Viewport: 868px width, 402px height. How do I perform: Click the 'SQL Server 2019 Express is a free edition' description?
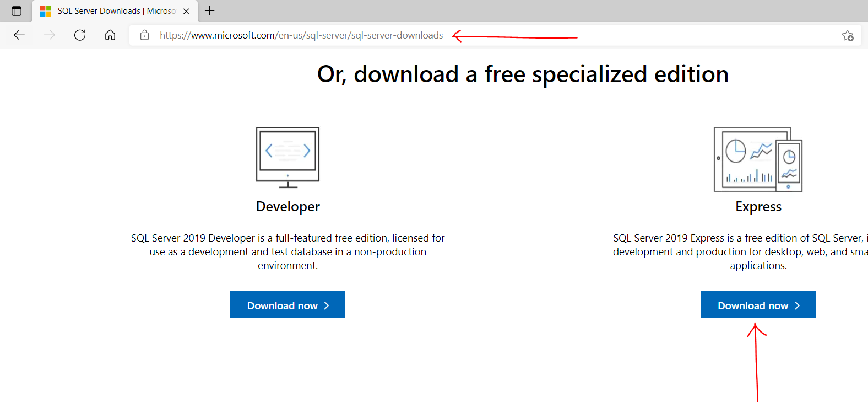point(740,251)
